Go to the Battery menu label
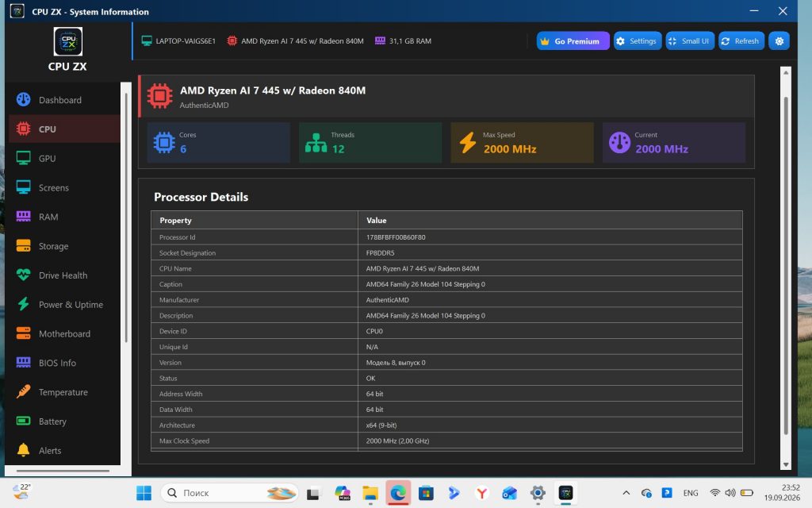The height and width of the screenshot is (508, 812). pos(52,421)
